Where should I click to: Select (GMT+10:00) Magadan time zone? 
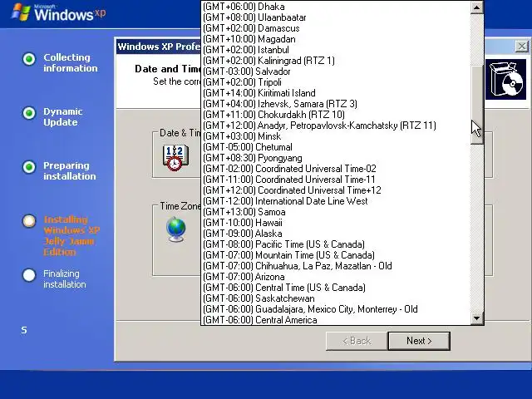(336, 39)
